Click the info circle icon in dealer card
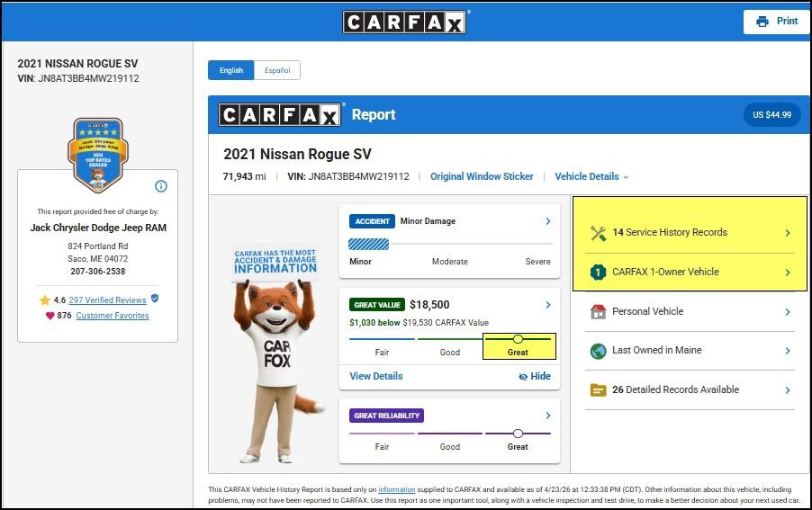The width and height of the screenshot is (812, 510). coord(161,186)
